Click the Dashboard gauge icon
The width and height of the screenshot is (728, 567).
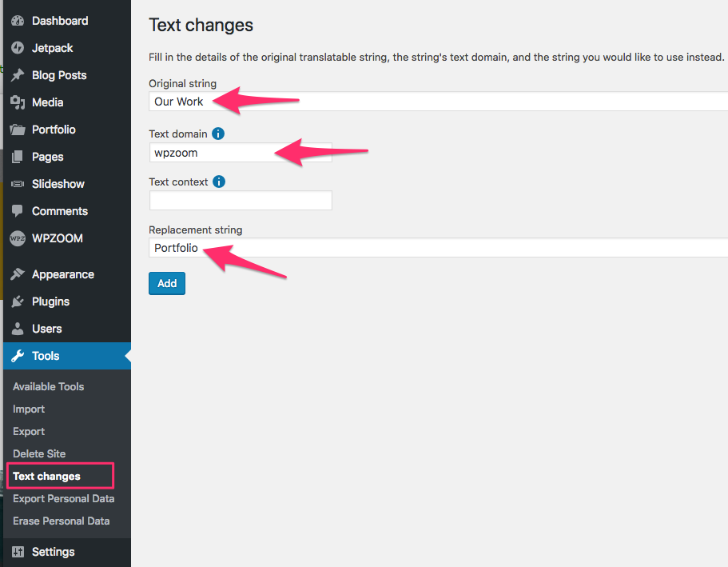pyautogui.click(x=18, y=21)
